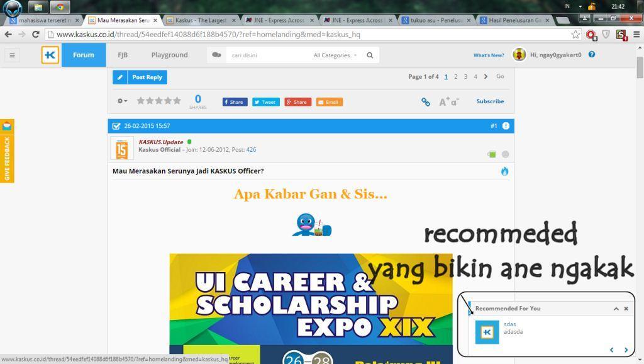Reload the page
This screenshot has width=644, height=364.
click(36, 35)
